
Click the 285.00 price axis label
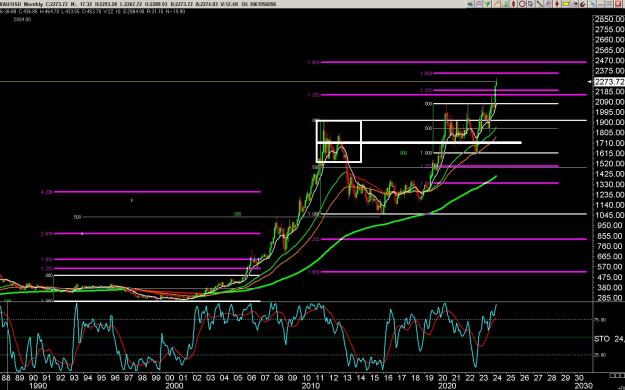click(x=609, y=298)
